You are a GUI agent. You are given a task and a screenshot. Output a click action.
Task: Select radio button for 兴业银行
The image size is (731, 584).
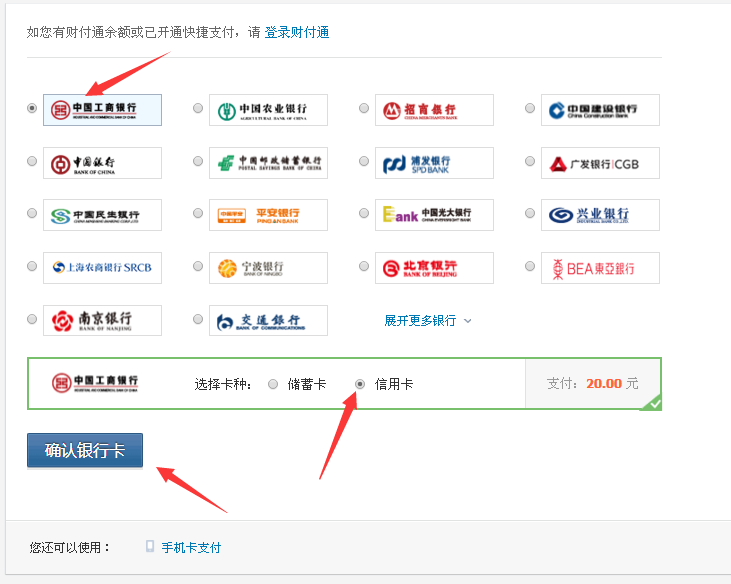click(530, 213)
